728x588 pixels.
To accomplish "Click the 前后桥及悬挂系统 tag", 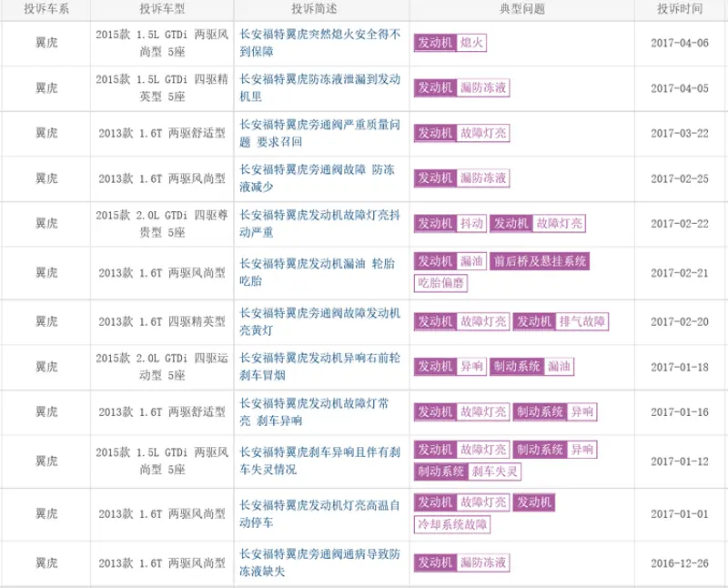I will point(540,261).
